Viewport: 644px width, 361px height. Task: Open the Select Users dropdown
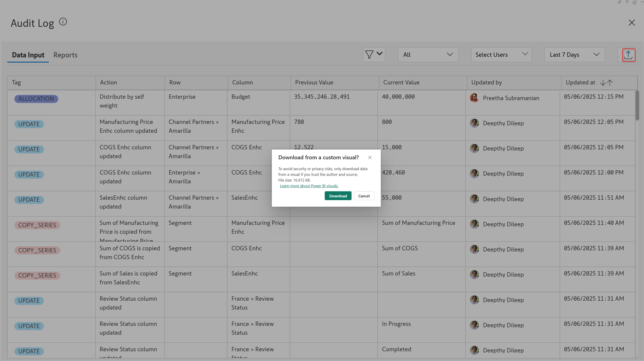point(501,55)
